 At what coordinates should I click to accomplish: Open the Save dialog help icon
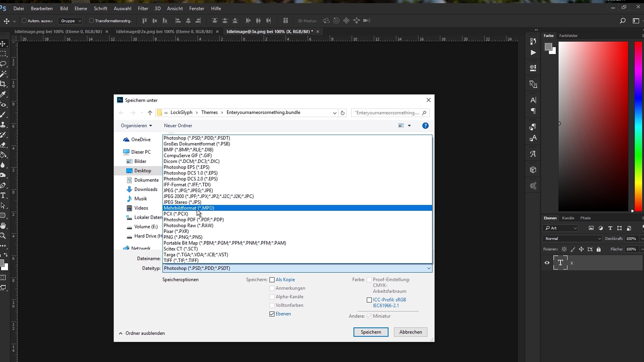(x=425, y=126)
